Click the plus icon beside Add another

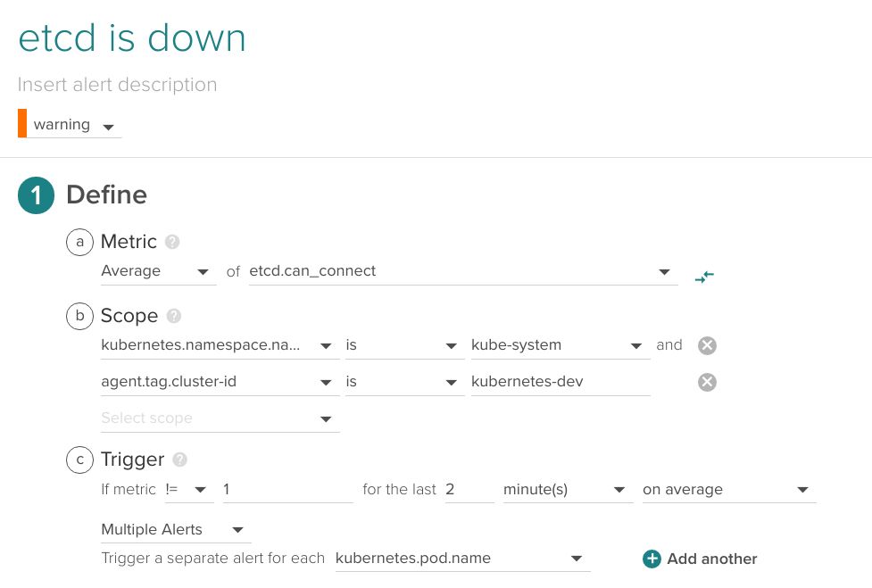652,559
